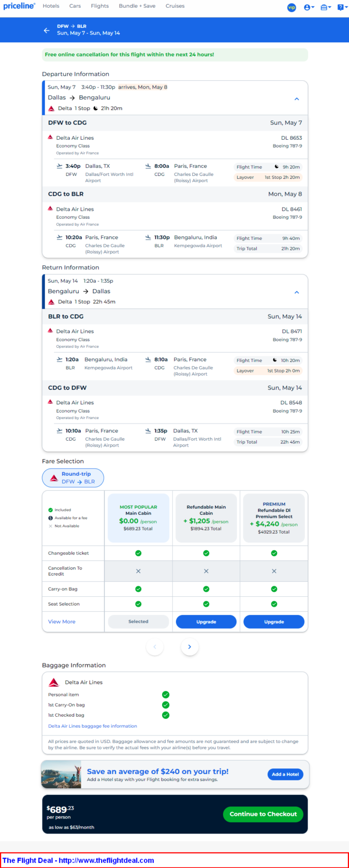
Task: Click the takeoff icon beside 10:10a
Action: coord(59,431)
